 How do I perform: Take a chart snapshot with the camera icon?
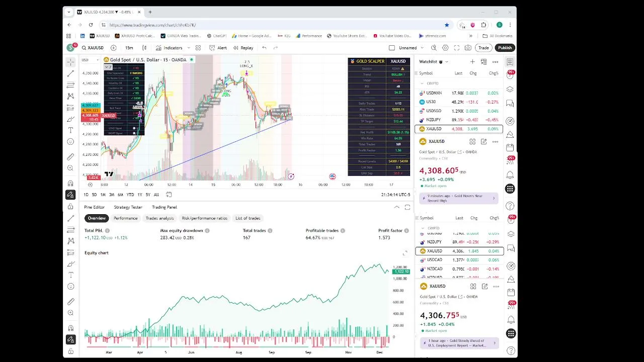click(468, 48)
